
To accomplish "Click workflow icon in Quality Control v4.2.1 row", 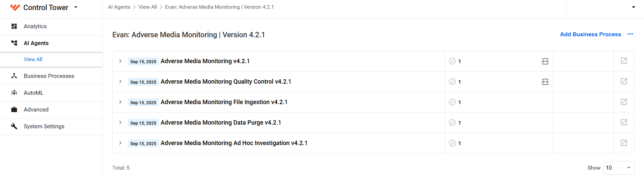I will [x=545, y=82].
